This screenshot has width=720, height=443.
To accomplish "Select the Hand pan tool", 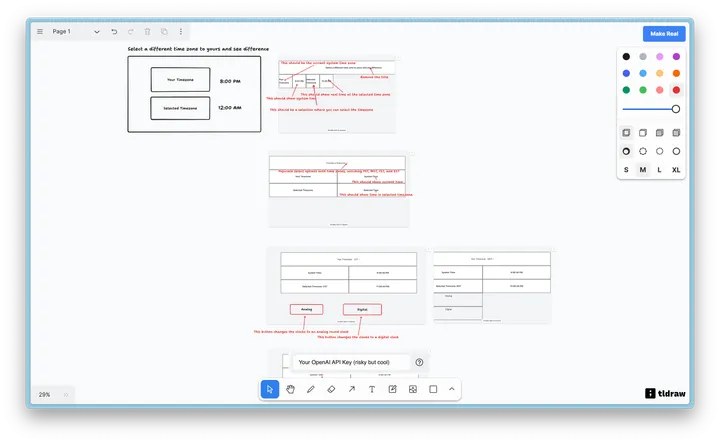I will 290,389.
